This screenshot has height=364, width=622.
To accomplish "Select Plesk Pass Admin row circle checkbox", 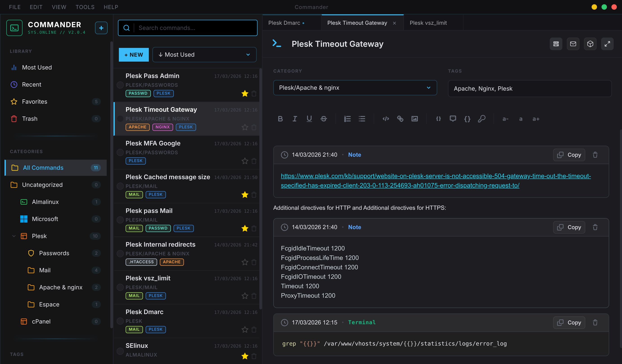I will click(x=120, y=85).
